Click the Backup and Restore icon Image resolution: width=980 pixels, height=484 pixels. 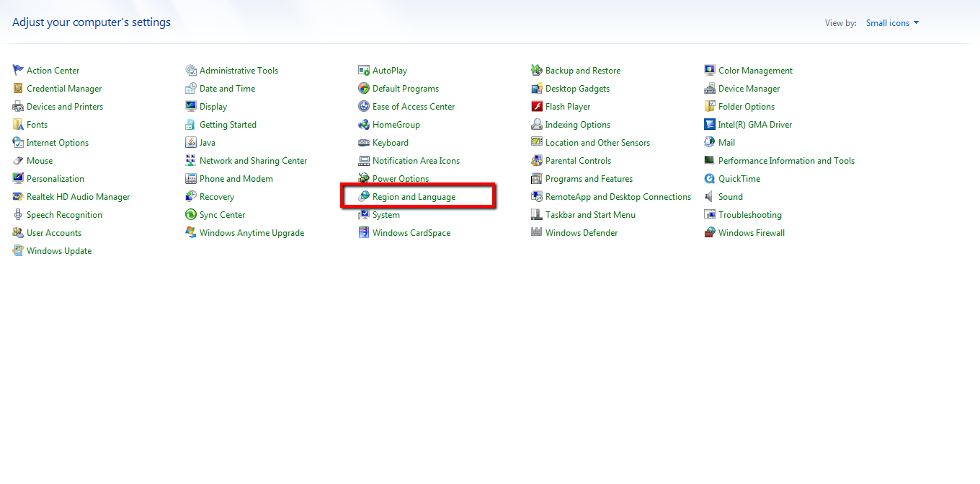pyautogui.click(x=537, y=70)
